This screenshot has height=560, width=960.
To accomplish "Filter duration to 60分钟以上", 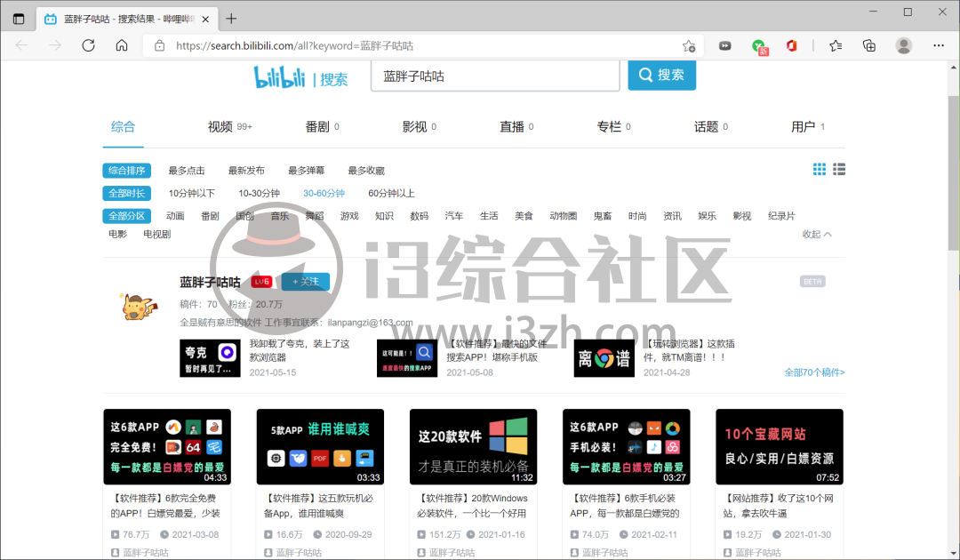I will click(391, 194).
